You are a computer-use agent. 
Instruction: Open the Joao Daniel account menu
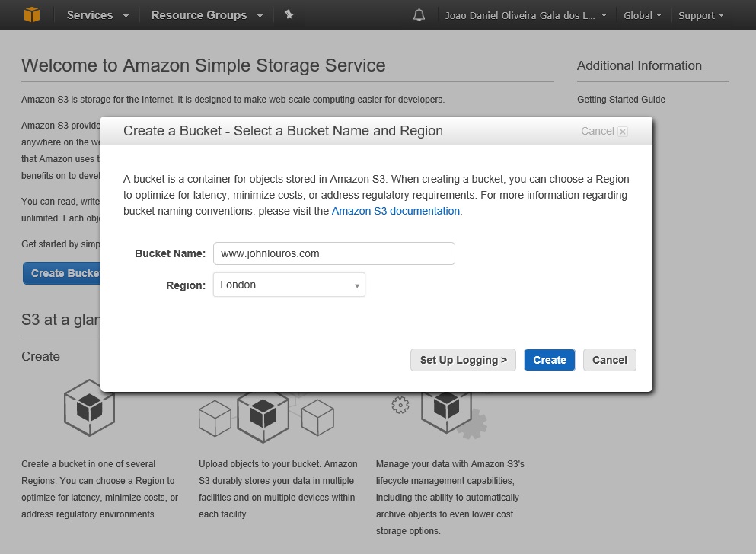[x=525, y=14]
